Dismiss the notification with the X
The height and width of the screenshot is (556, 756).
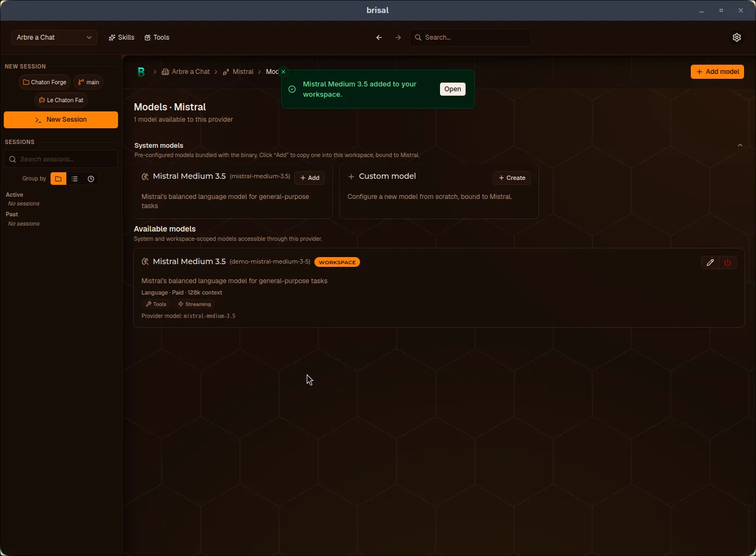point(283,72)
